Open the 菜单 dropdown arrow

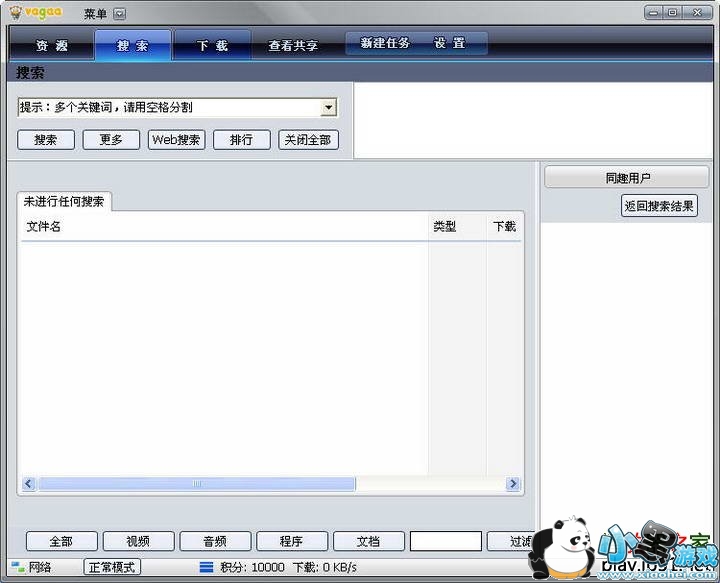(x=119, y=14)
